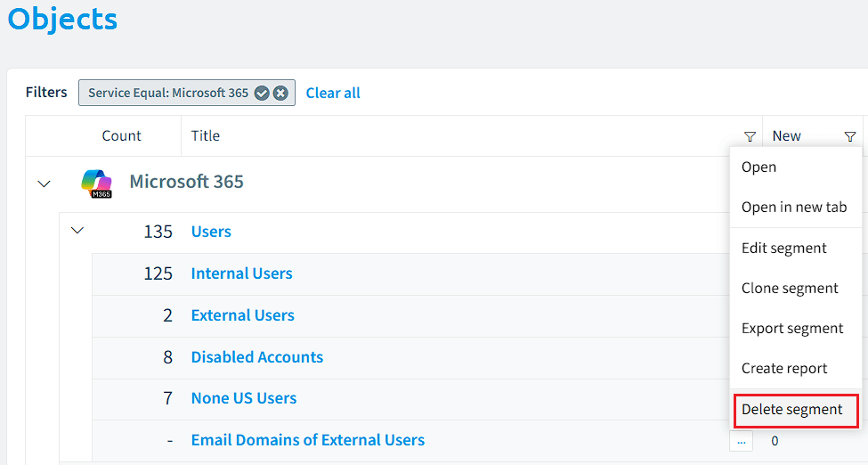Click the count 8 for Disabled Accounts
Viewport: 868px width, 465px height.
(167, 357)
